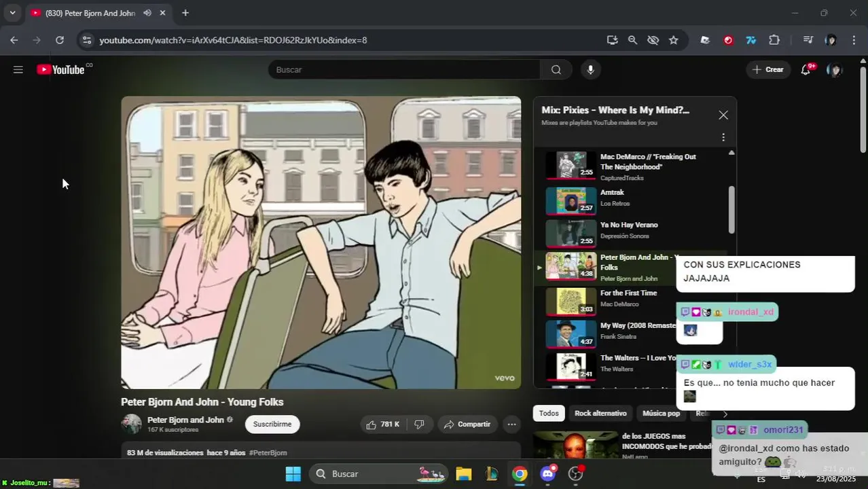Screen dimensions: 868x489
Task: Open the Roblox-style extension icon
Action: click(705, 40)
